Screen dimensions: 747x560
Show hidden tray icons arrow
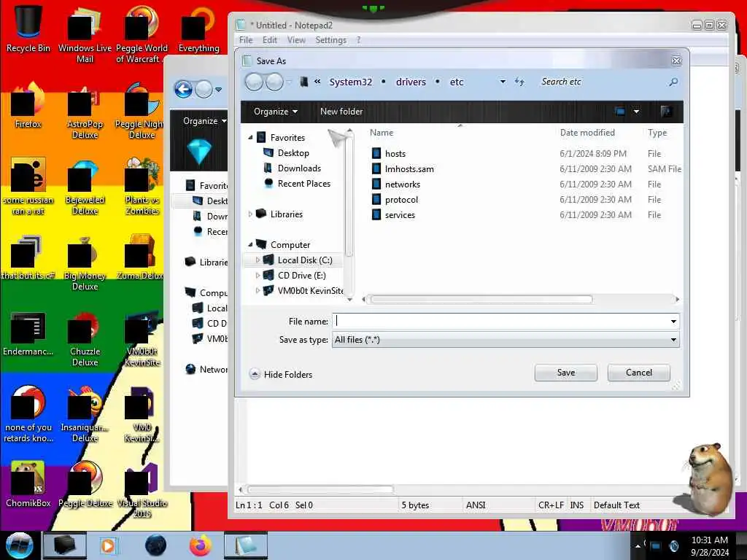(638, 546)
